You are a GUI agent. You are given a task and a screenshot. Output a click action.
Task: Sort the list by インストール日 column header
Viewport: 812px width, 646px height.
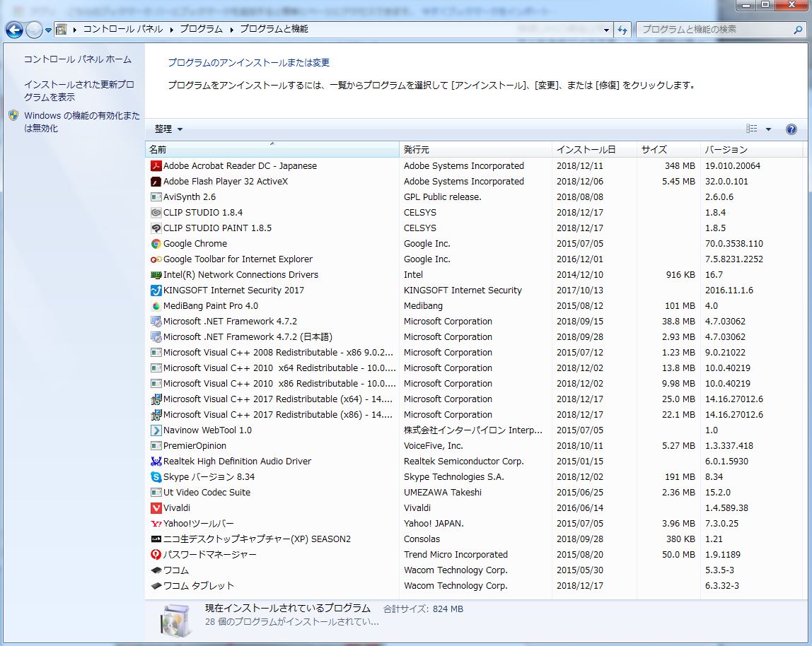coord(586,150)
